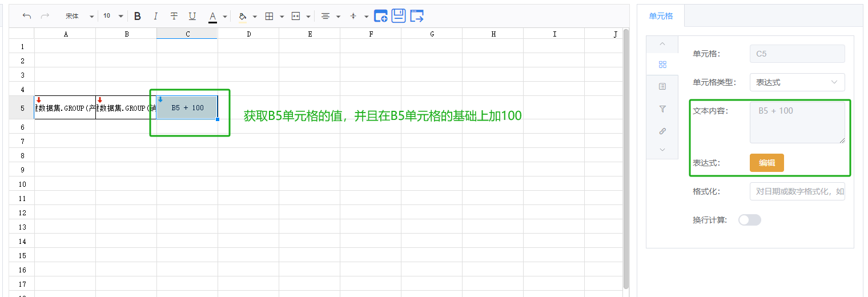Click the sidebar down chevron
Screen dimensions: 868x297
pyautogui.click(x=662, y=149)
